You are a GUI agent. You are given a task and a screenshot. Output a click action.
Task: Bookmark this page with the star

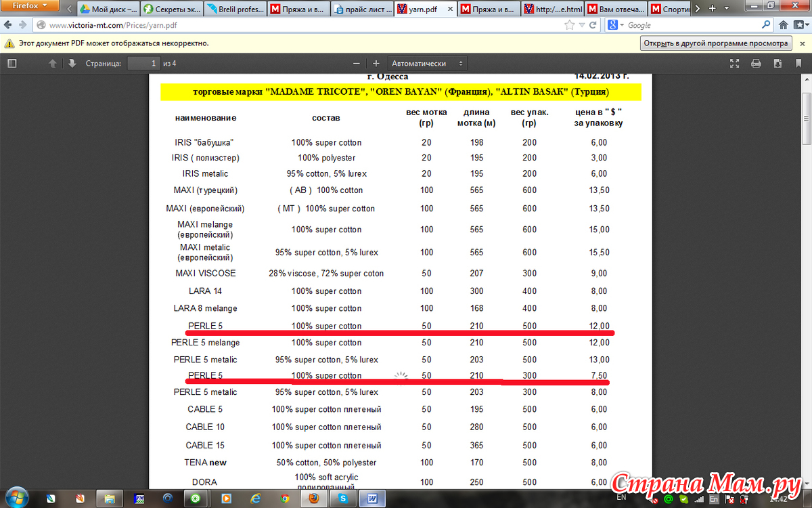coord(570,25)
